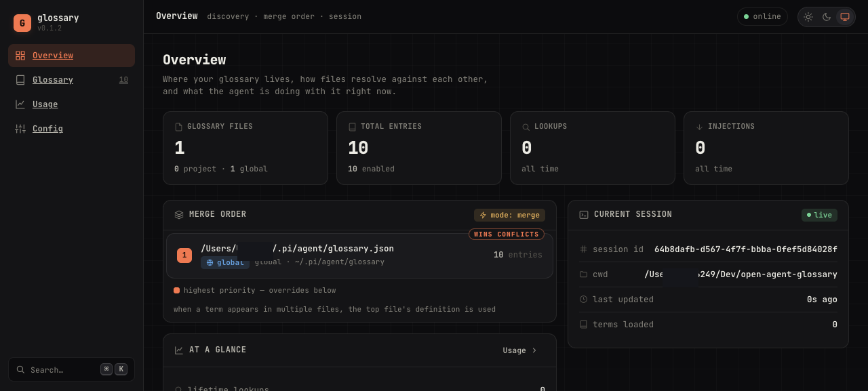Click the global tag badge
Screen dimensions: 868x391
(x=225, y=263)
